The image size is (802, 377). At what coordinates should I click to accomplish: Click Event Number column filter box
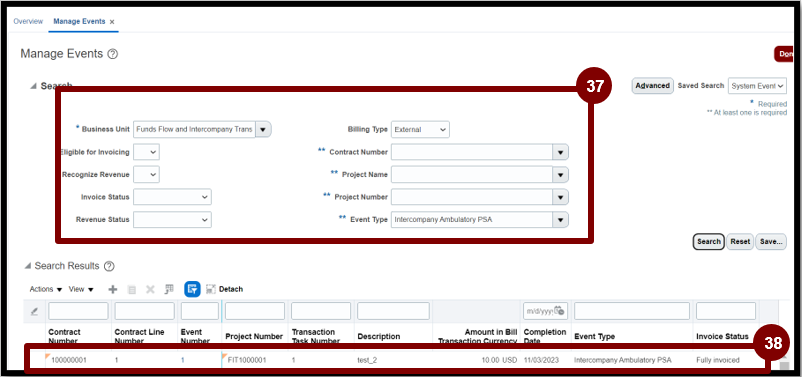click(x=199, y=311)
